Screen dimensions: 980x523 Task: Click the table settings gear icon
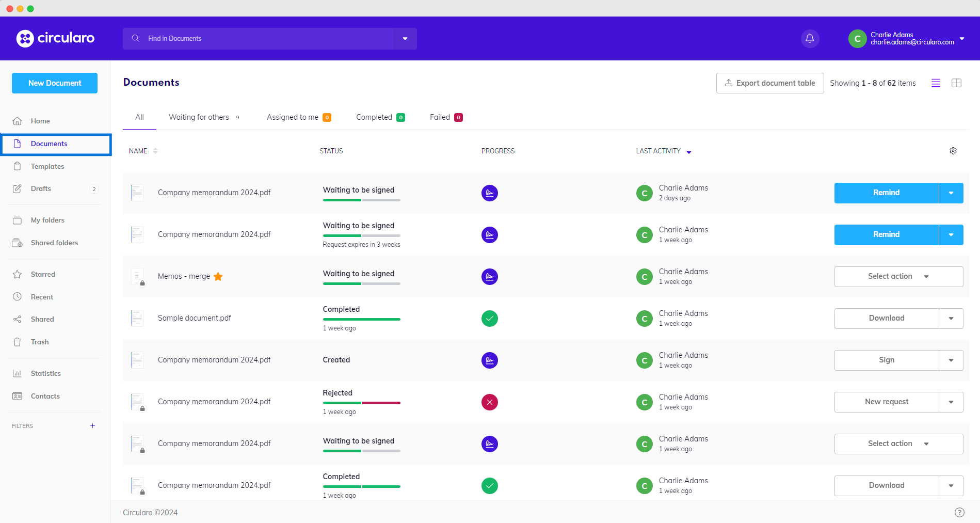(953, 151)
